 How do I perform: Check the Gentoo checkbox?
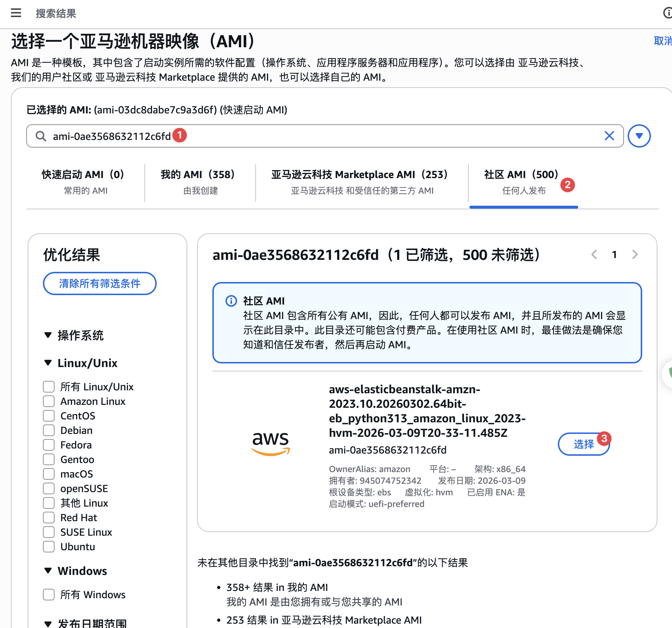tap(49, 459)
